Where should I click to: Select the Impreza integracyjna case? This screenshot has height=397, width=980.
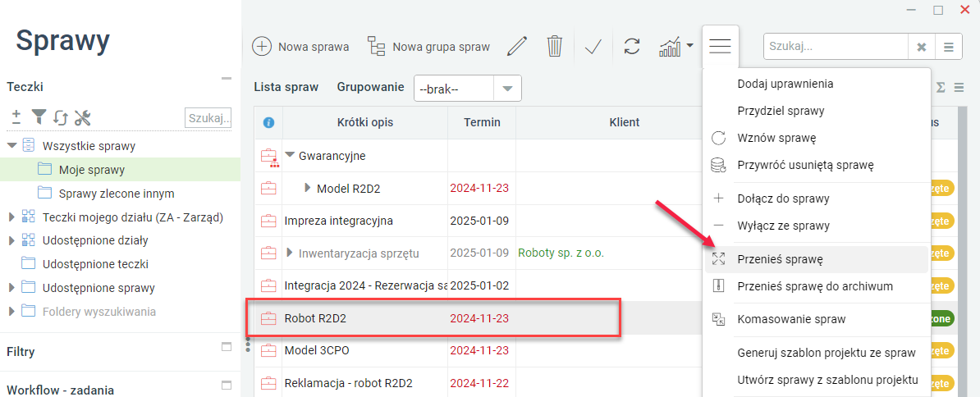pos(339,221)
